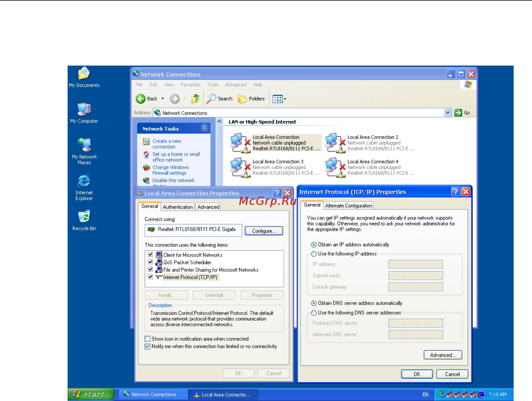Switch to Network Connections taskbar button

coord(154,395)
